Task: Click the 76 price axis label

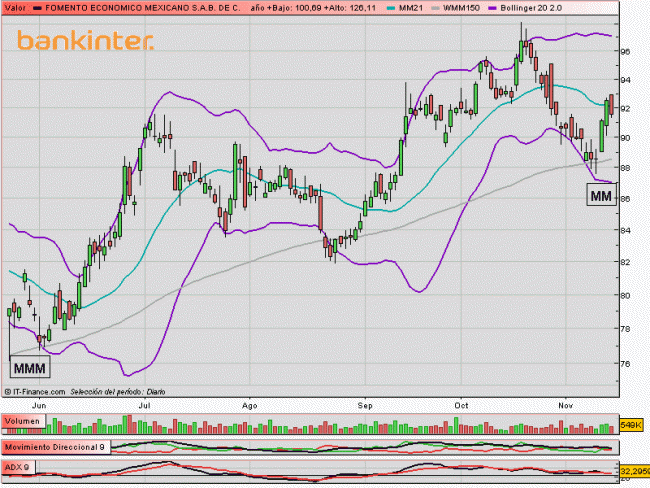Action: click(625, 364)
